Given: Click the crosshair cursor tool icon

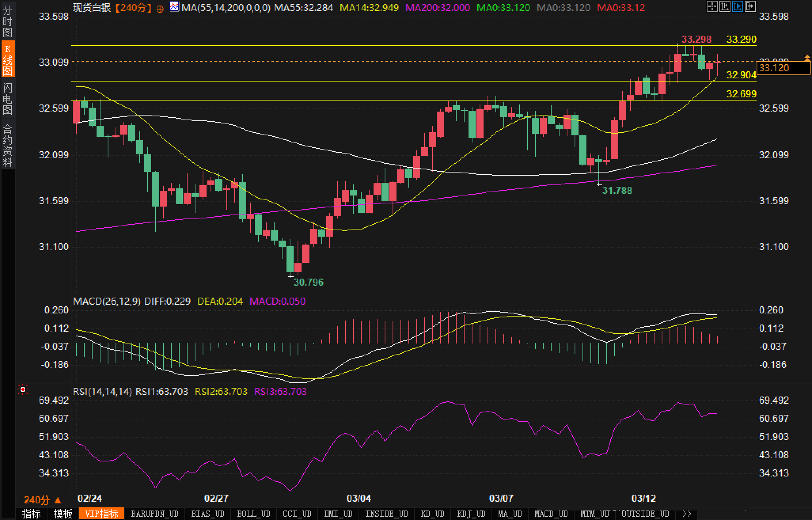Looking at the screenshot, I should click(712, 7).
